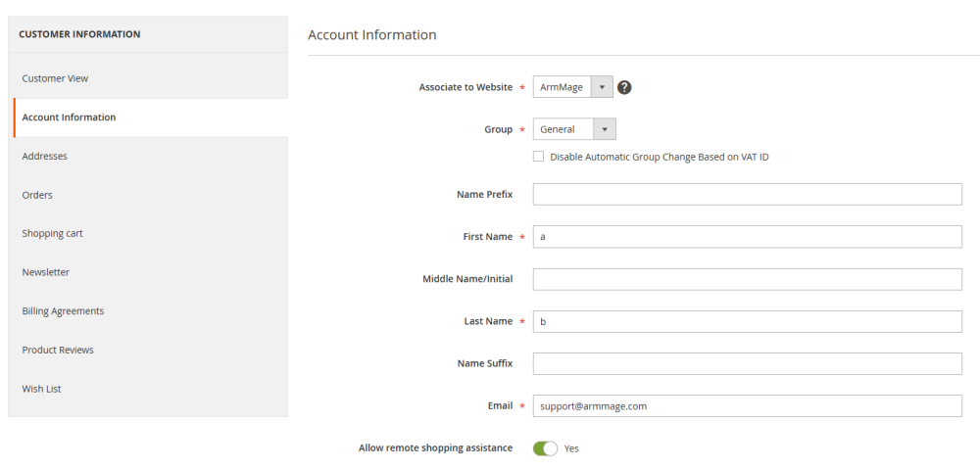
Task: Select the Account Information tab
Action: coord(151,117)
